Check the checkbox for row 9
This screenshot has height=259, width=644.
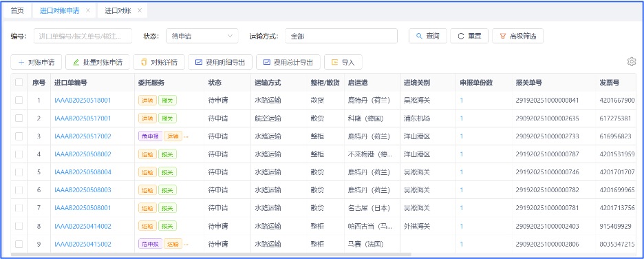tap(19, 245)
